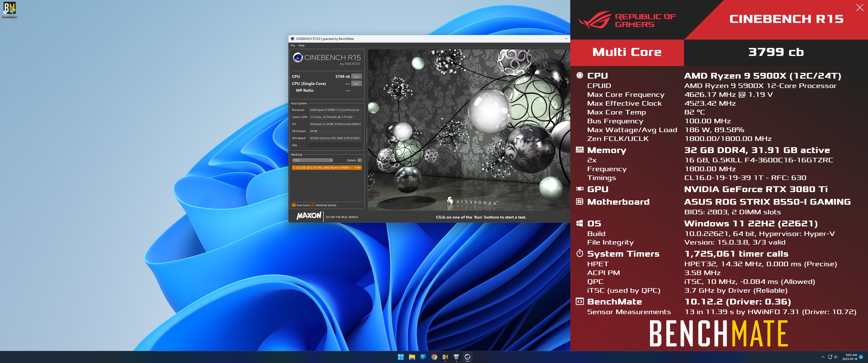
Task: Click the 3799 cb Multi Core score
Action: [x=776, y=52]
